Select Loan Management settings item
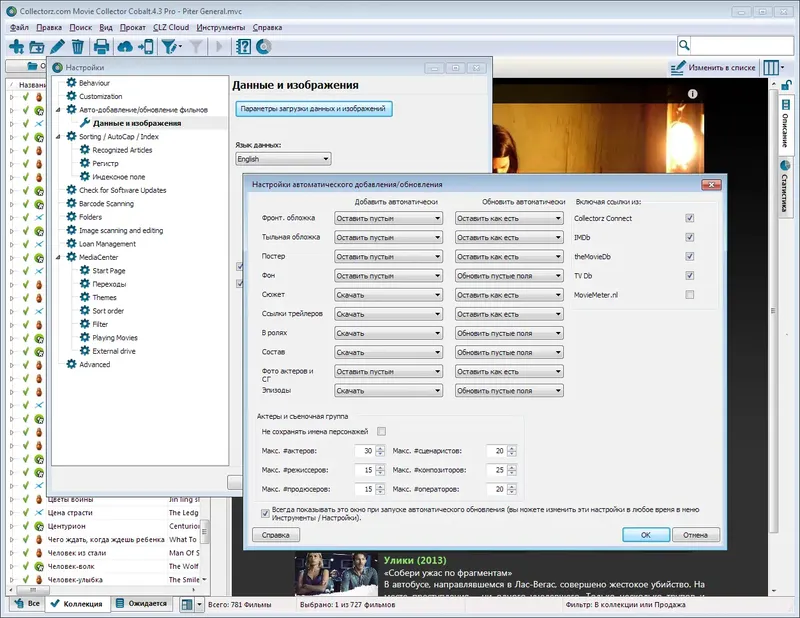 pos(107,243)
